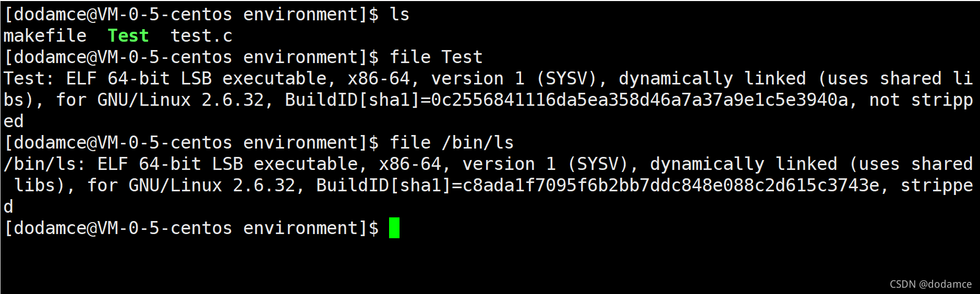Click the /bin/ls BuildID hash c8ada1f7095f...
The image size is (980, 294).
pos(671,186)
